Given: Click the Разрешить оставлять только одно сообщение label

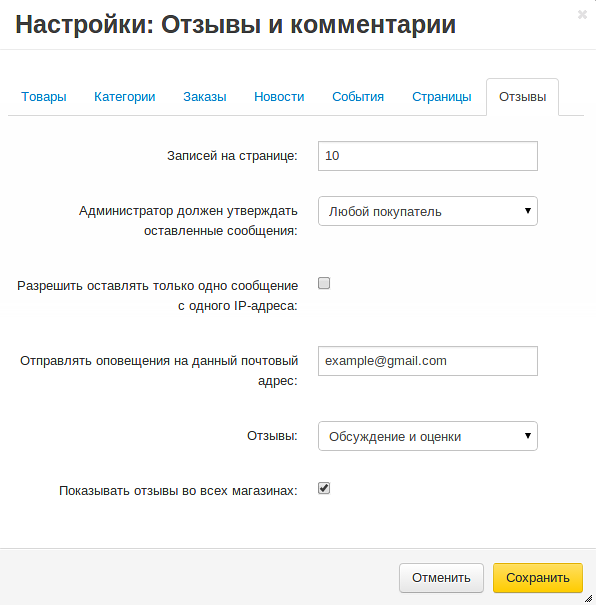Looking at the screenshot, I should pos(157,296).
